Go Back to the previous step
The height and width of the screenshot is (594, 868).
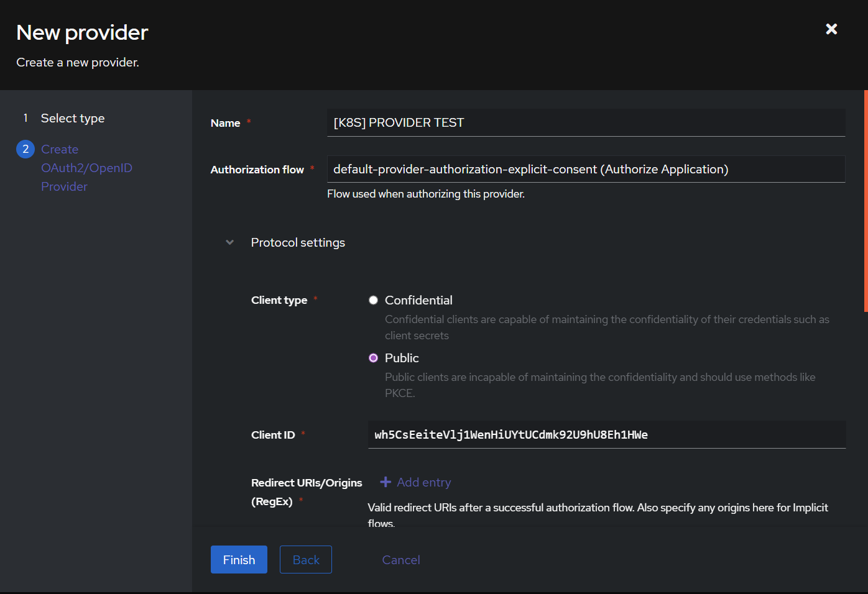306,560
